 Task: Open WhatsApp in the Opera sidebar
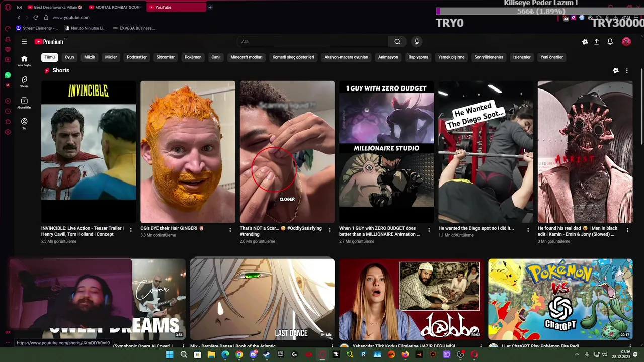pos(8,75)
